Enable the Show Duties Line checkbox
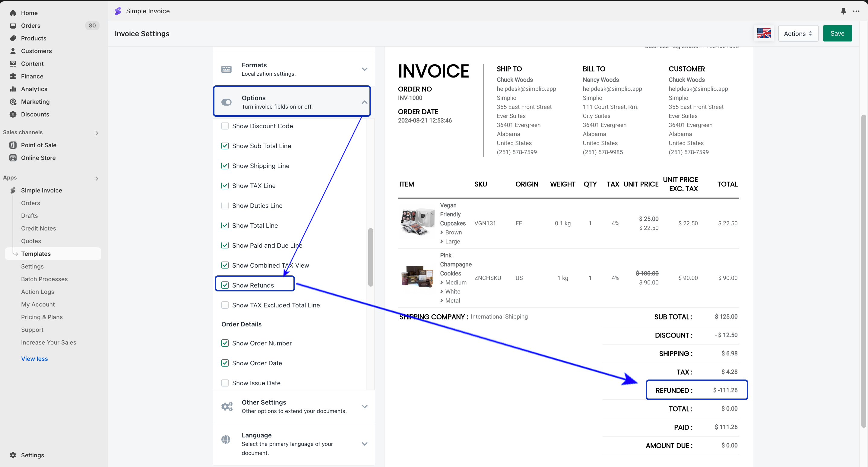This screenshot has width=868, height=467. [x=225, y=205]
